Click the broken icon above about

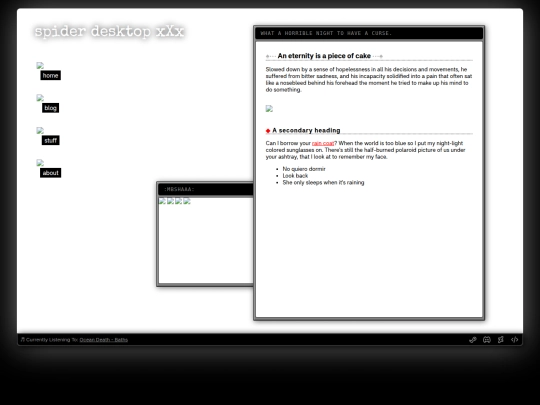coord(40,163)
